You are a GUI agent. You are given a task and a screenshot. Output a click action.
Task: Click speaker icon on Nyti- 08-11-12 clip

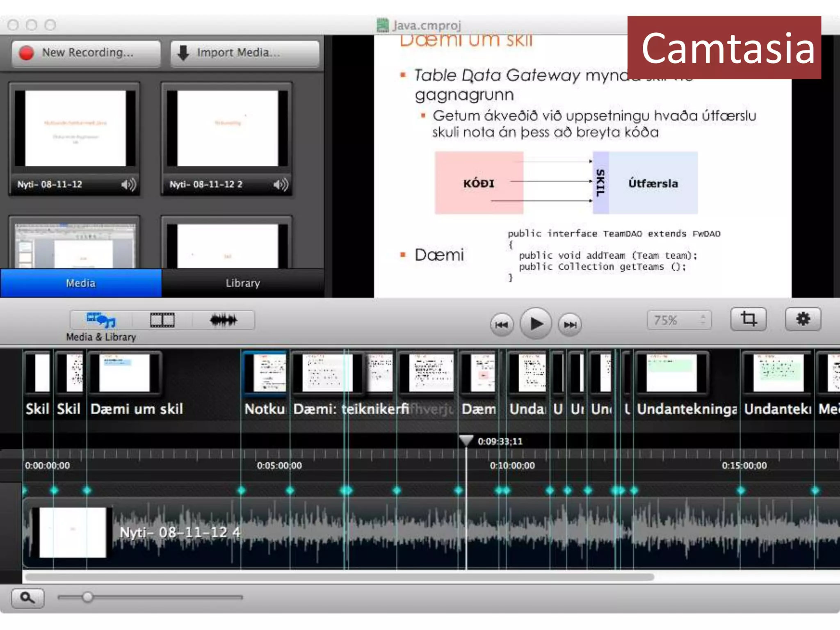point(128,185)
